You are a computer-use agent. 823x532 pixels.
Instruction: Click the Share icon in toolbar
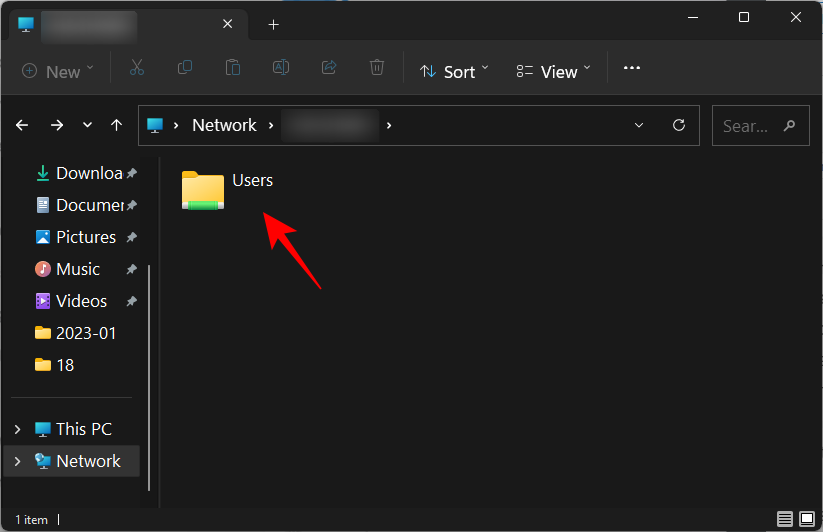pos(329,69)
